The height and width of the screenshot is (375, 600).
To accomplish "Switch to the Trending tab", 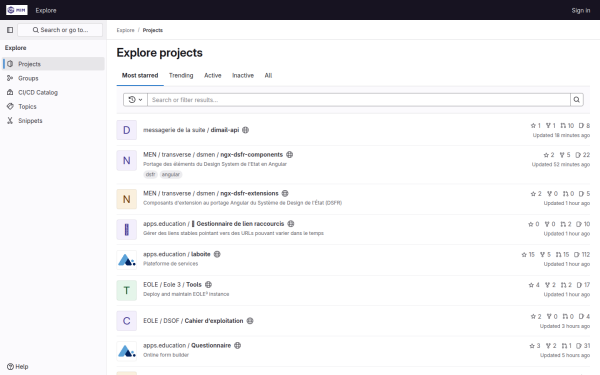I will tap(181, 75).
